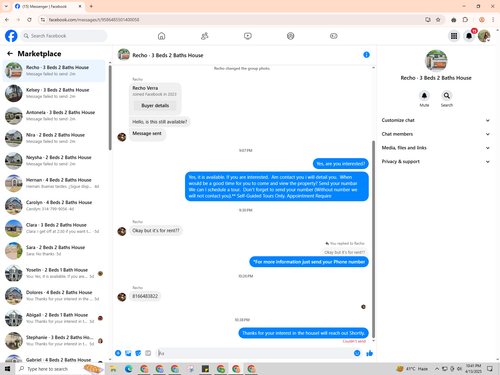The width and height of the screenshot is (500, 375).
Task: Open a new browser tab
Action: point(91,6)
